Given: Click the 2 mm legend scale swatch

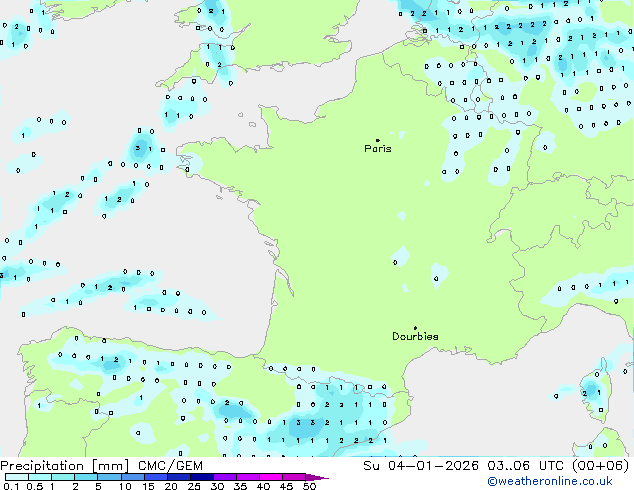Looking at the screenshot, I should pyautogui.click(x=86, y=477).
